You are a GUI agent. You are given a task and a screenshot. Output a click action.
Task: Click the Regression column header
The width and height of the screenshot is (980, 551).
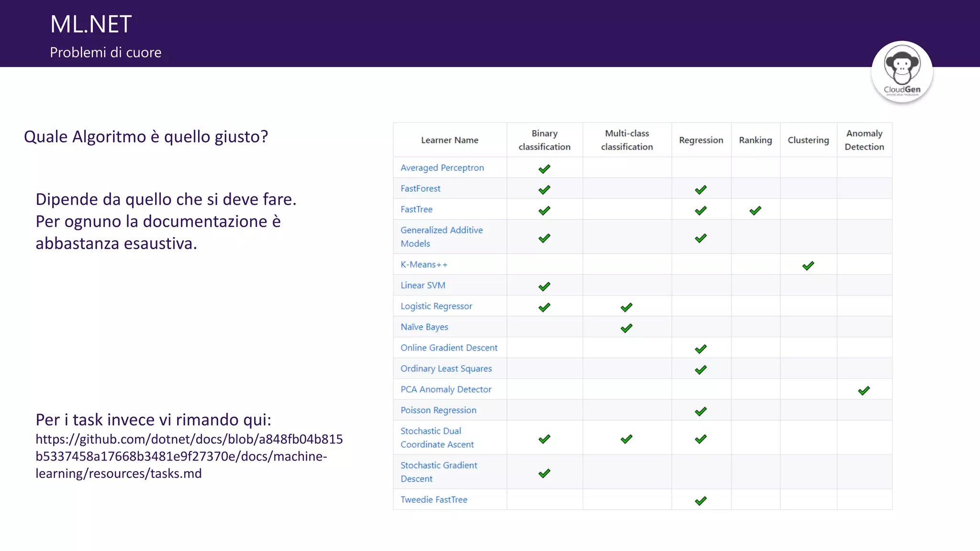pyautogui.click(x=701, y=140)
